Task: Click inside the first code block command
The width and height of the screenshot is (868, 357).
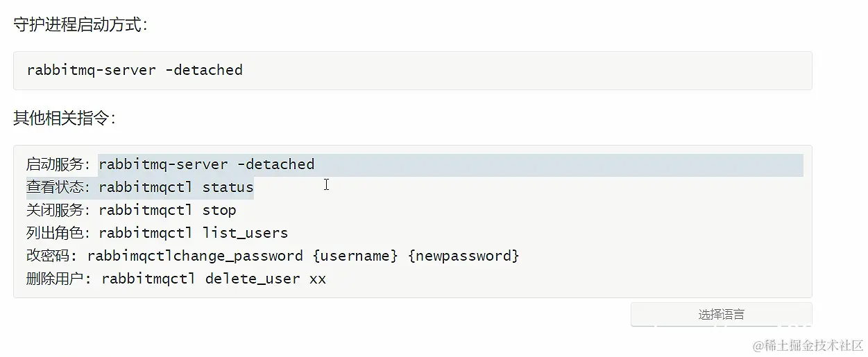Action: (135, 70)
